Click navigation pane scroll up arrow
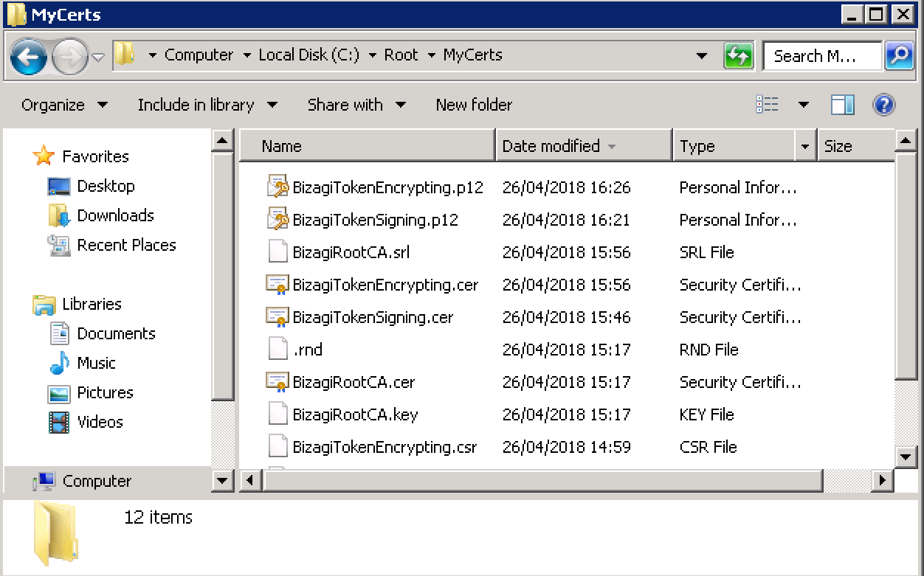Screen dimensions: 924x576 coord(222,141)
